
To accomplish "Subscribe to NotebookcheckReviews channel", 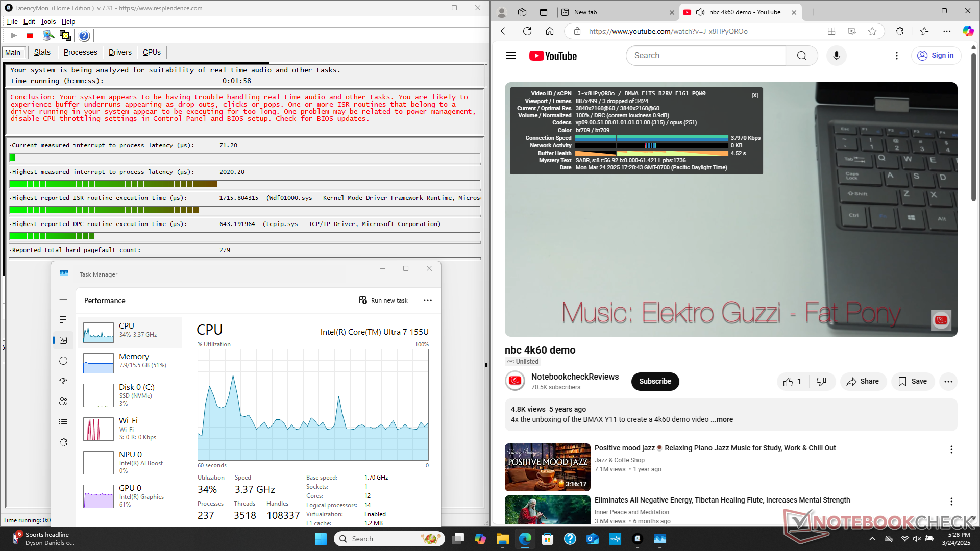I will click(655, 382).
